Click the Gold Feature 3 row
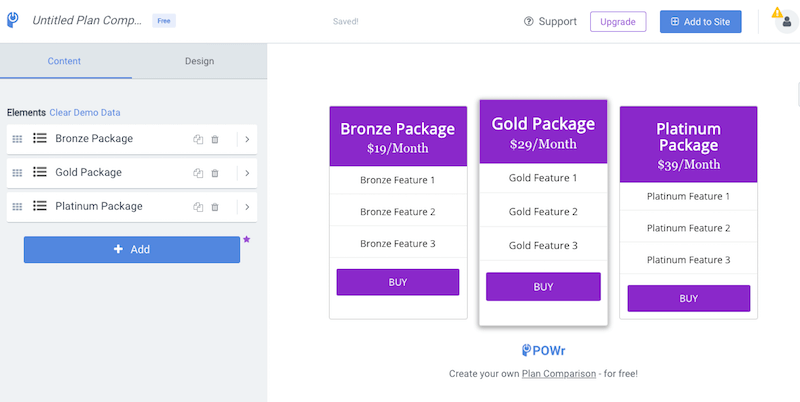 click(543, 245)
